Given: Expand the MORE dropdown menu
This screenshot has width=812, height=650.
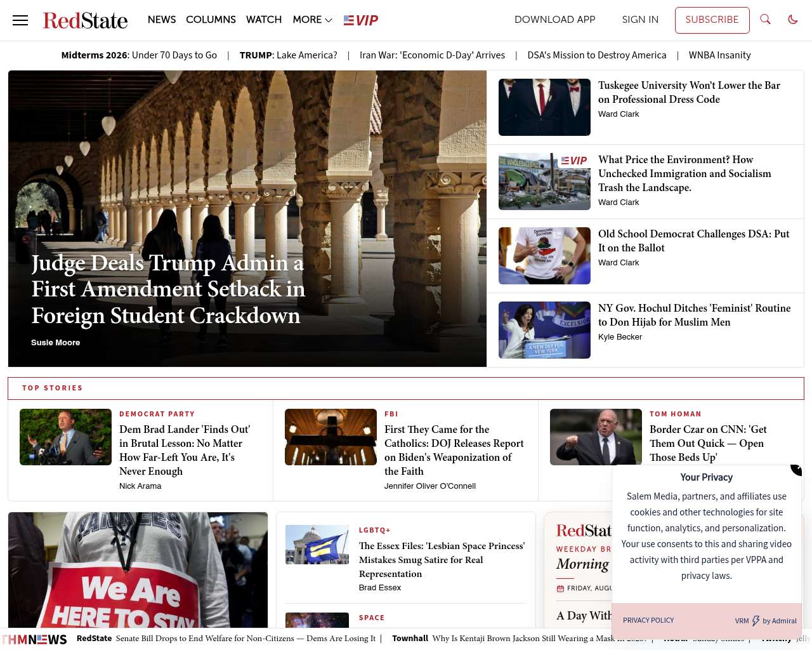Looking at the screenshot, I should [x=312, y=20].
